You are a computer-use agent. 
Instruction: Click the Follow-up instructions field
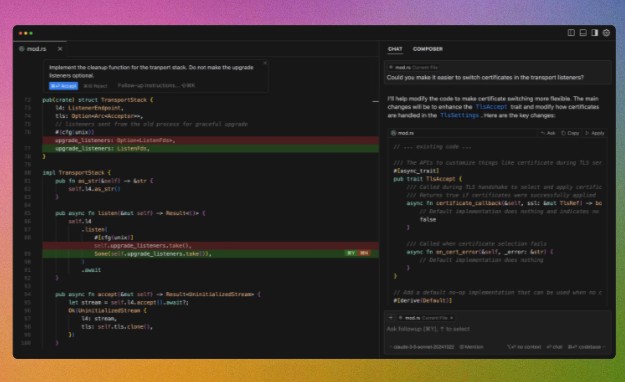pos(156,85)
